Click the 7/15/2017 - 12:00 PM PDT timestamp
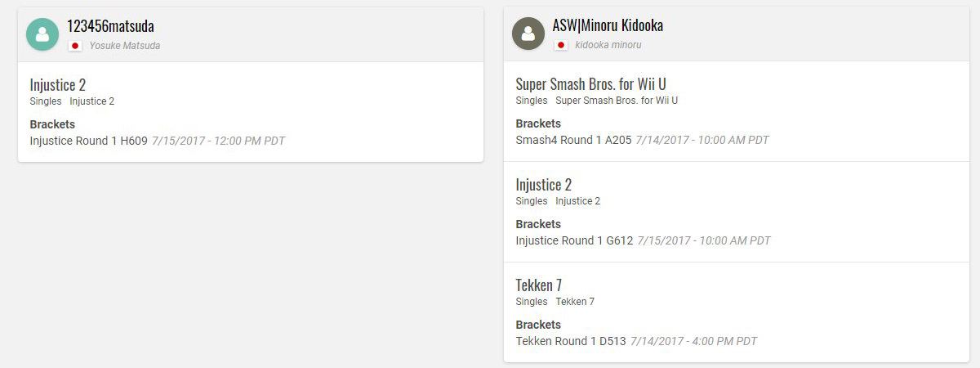The width and height of the screenshot is (980, 368). [218, 141]
